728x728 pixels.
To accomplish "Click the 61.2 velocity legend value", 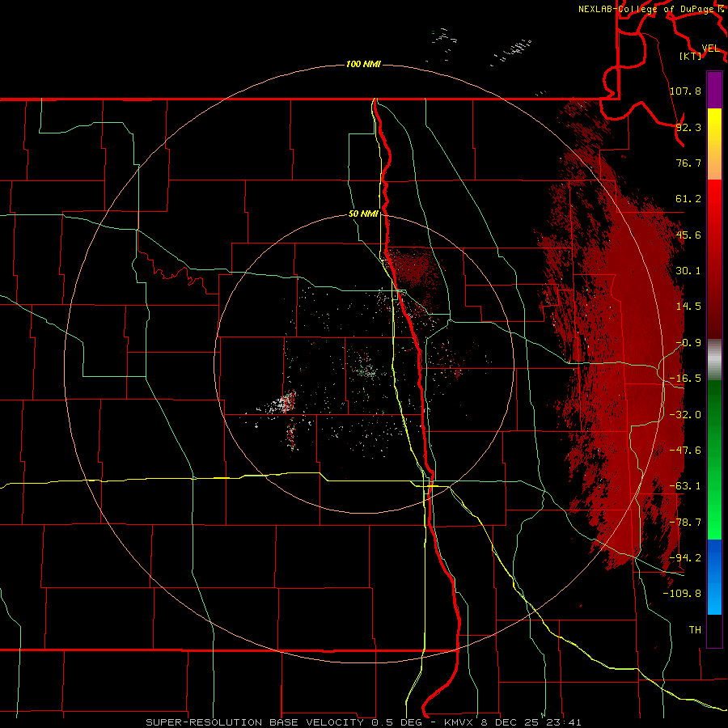I will (688, 199).
